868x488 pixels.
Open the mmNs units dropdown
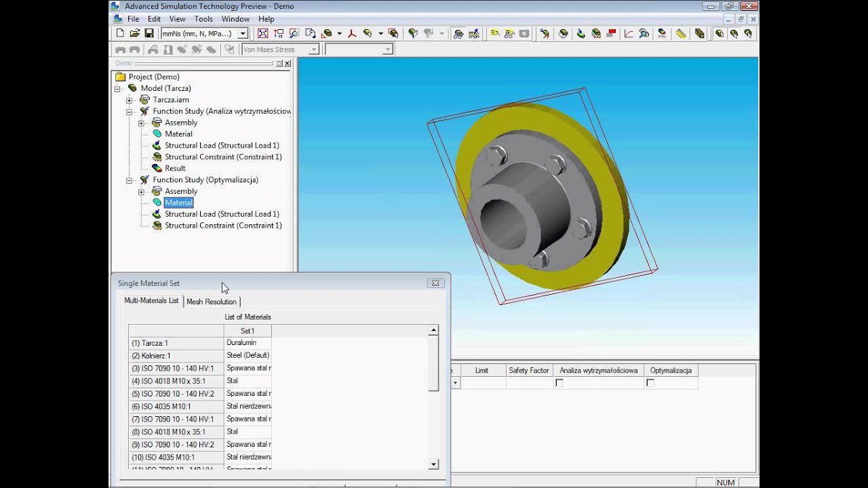(243, 33)
